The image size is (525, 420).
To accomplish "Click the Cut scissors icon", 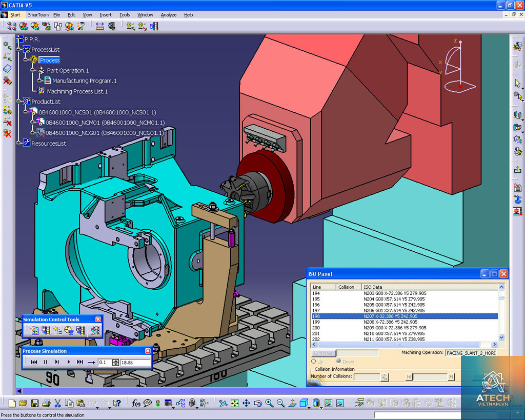I will pos(57,403).
